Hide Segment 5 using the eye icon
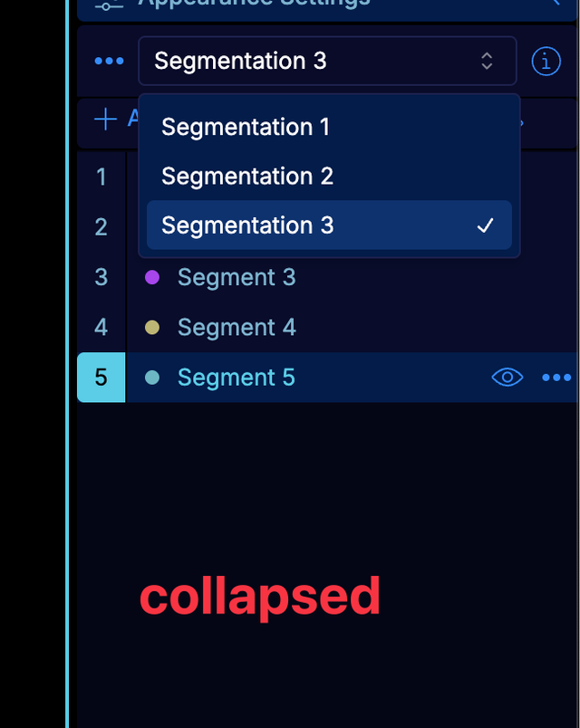 tap(507, 378)
